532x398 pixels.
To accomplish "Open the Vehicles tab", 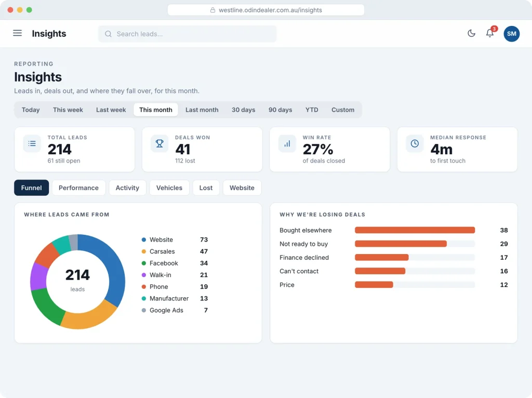I will point(169,188).
